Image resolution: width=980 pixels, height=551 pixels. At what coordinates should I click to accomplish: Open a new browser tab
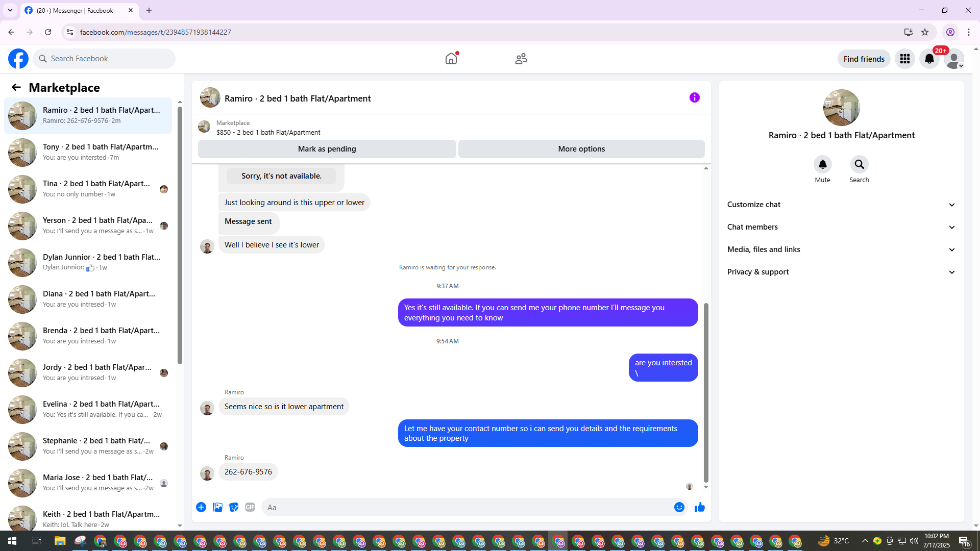(149, 10)
